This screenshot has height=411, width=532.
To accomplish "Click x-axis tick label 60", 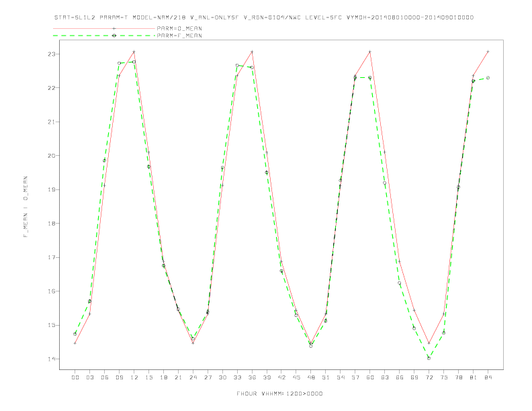I will 370,377.
